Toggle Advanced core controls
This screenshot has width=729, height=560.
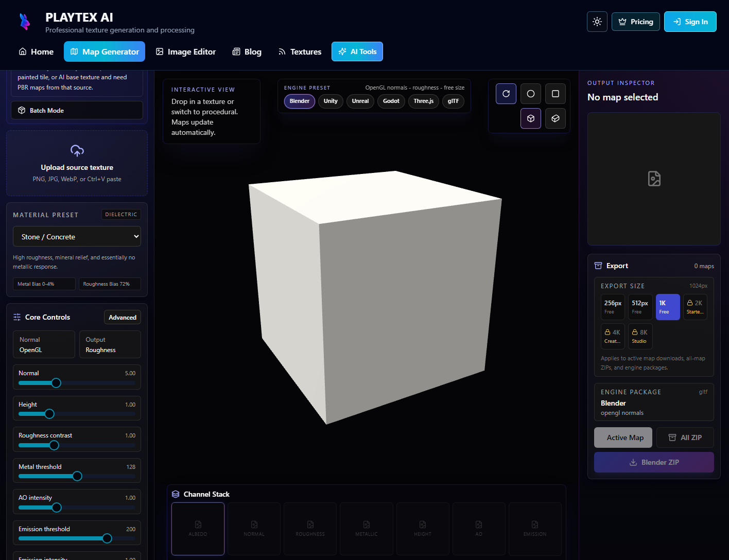coord(123,317)
